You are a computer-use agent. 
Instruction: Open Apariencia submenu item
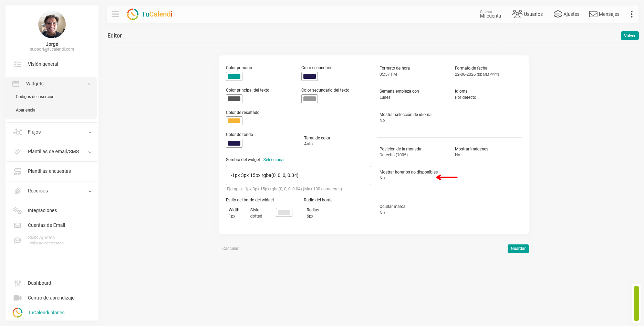tap(25, 110)
